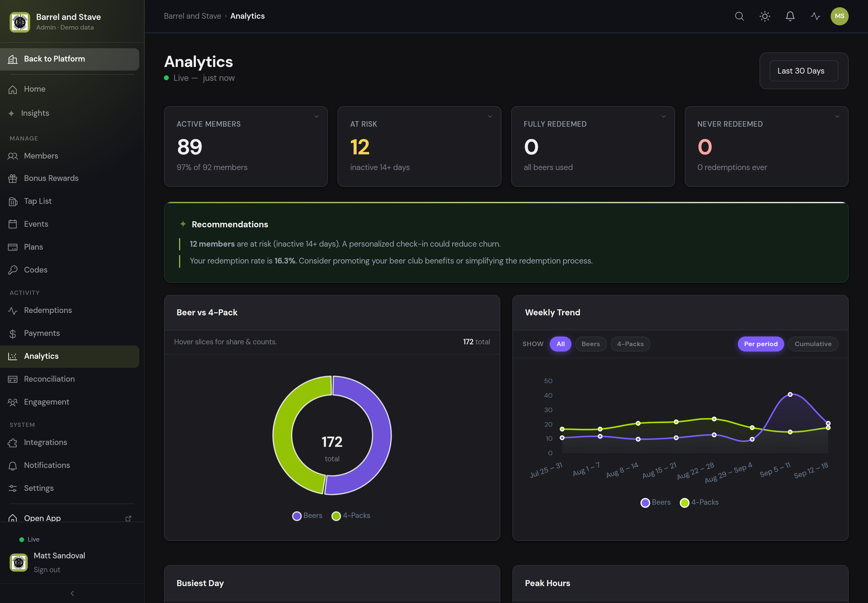Go to Home in sidebar
868x603 pixels.
(70, 89)
